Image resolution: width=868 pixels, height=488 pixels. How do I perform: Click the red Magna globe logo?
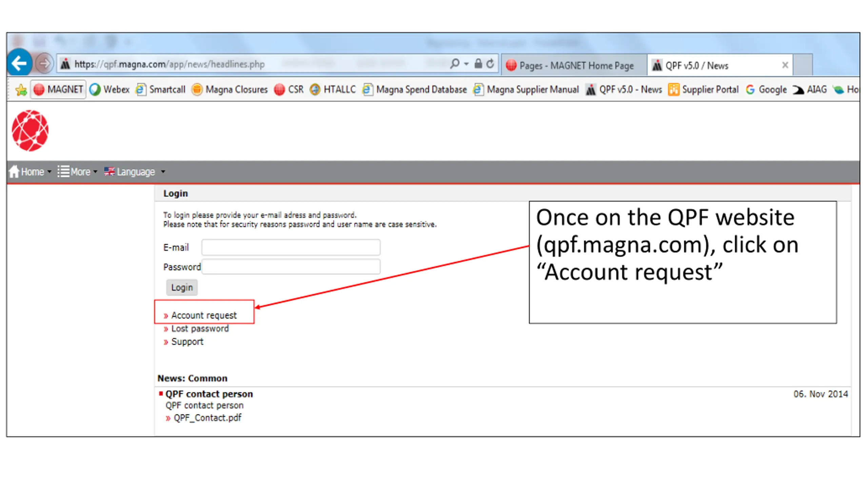(x=30, y=130)
